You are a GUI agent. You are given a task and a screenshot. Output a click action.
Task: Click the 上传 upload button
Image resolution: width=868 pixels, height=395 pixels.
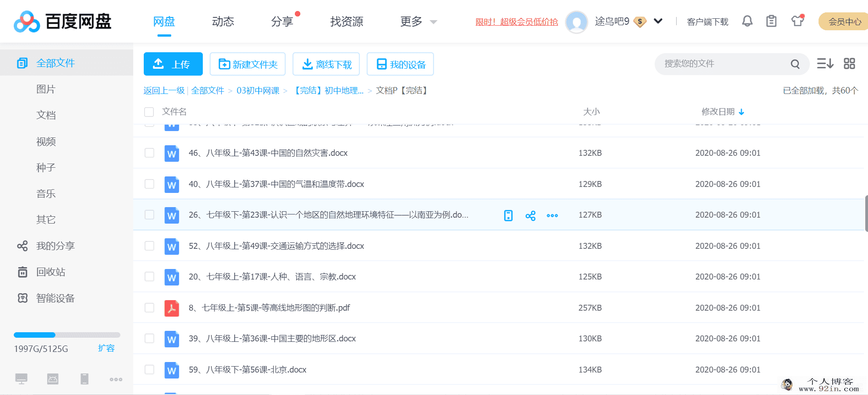pyautogui.click(x=173, y=64)
